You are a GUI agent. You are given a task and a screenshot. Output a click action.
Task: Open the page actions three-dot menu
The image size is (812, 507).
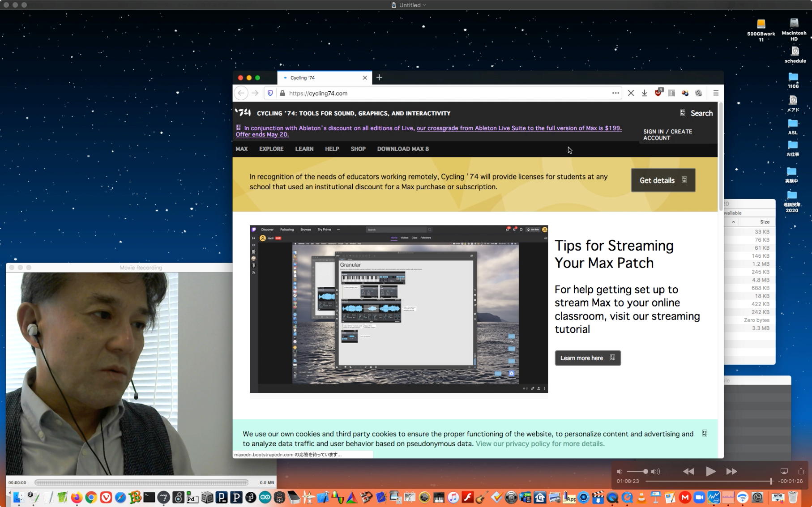(615, 93)
